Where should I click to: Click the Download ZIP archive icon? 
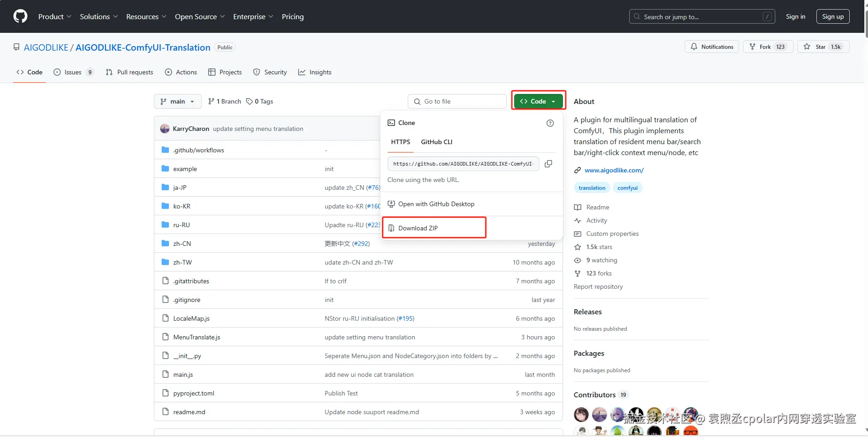click(391, 228)
